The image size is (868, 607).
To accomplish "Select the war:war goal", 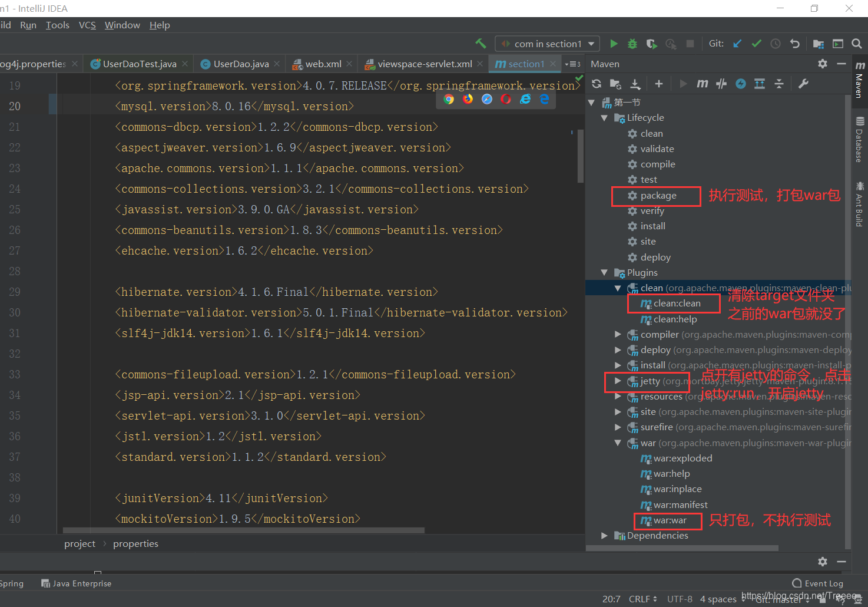I will tap(670, 520).
